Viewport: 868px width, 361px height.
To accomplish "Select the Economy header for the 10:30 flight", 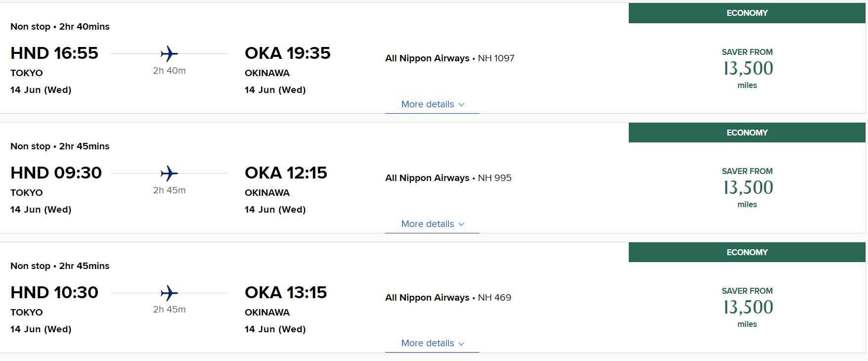I will (747, 252).
